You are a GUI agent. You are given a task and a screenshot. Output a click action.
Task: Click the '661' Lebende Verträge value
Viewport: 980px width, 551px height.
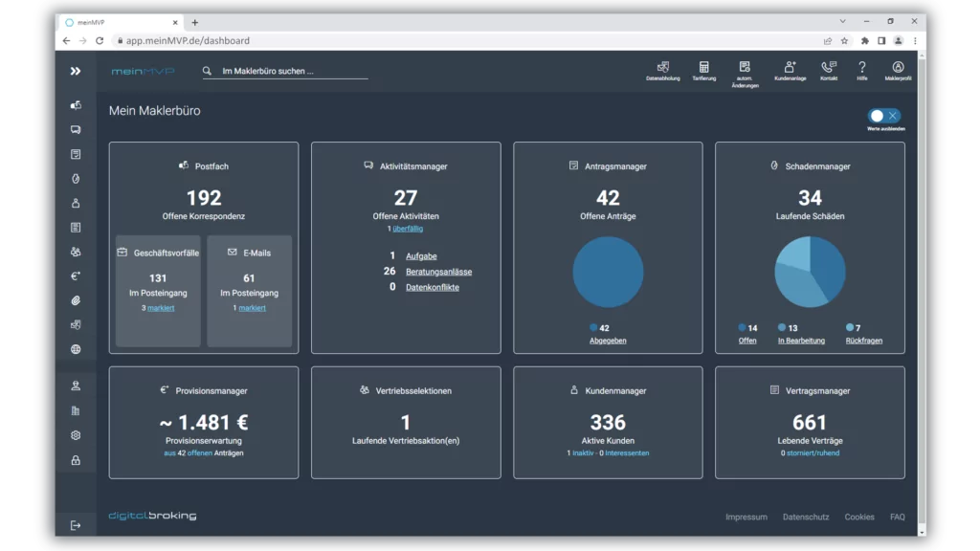pos(810,423)
